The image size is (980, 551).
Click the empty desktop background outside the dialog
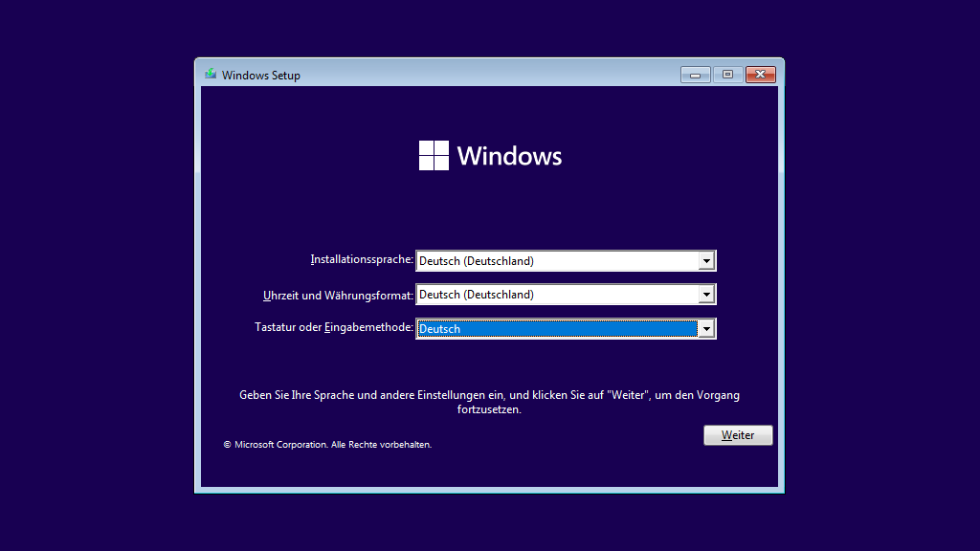pyautogui.click(x=96, y=287)
